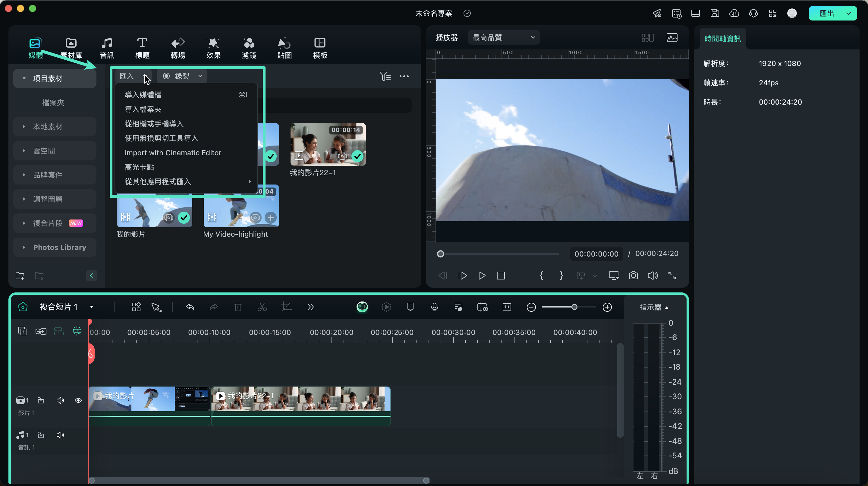Select the 我的影片22-1 media thumbnail
Viewport: 868px width, 486px height.
[328, 144]
